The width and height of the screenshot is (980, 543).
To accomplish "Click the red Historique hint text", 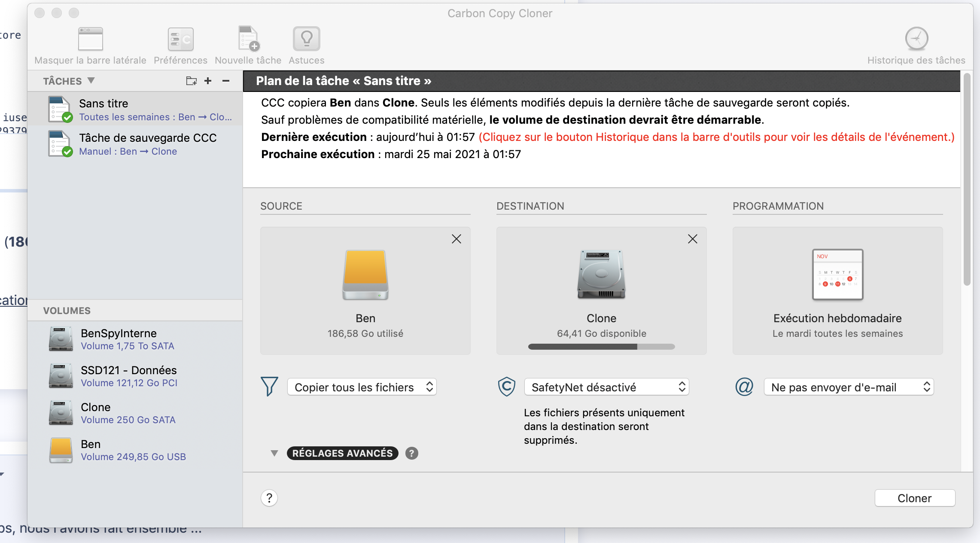I will 716,137.
